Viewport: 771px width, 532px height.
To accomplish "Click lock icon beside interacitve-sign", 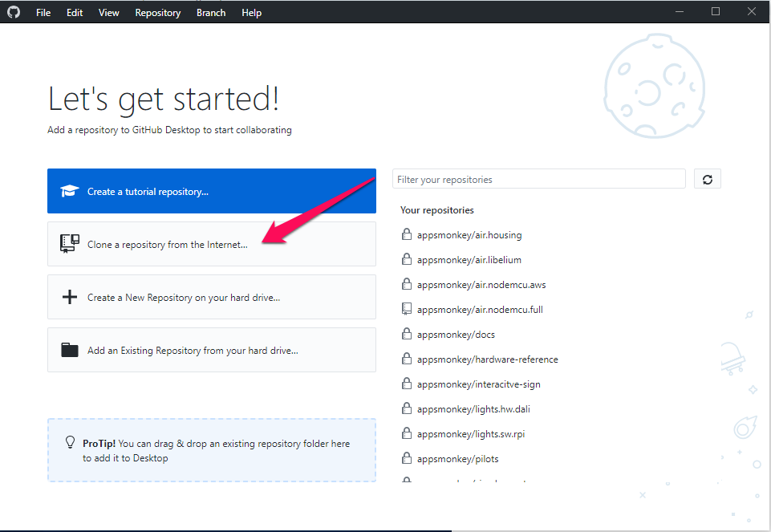I will [407, 383].
